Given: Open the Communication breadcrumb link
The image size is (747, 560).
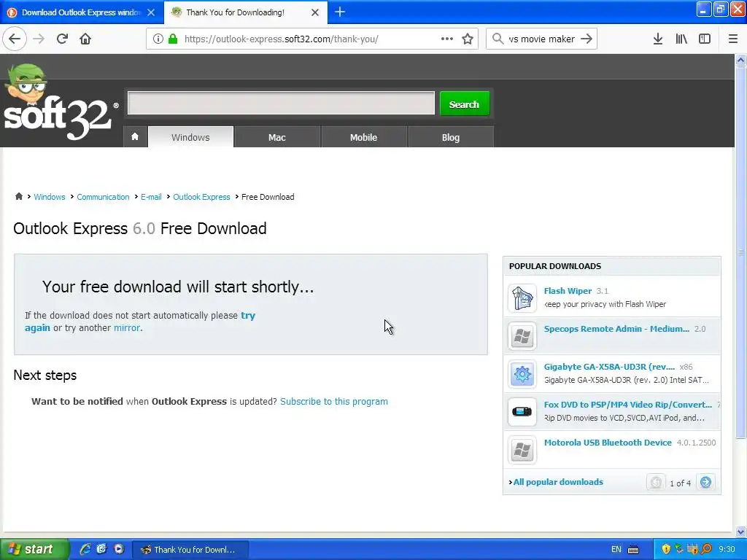Looking at the screenshot, I should coord(103,197).
